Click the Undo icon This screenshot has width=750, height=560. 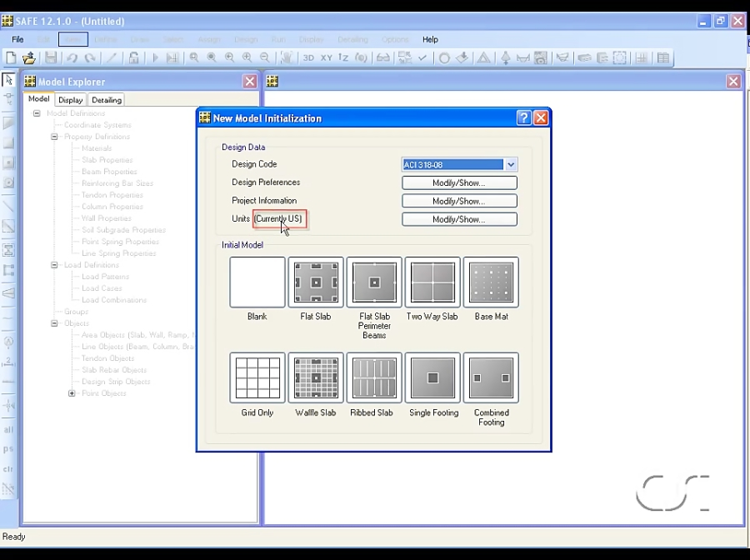pos(71,57)
